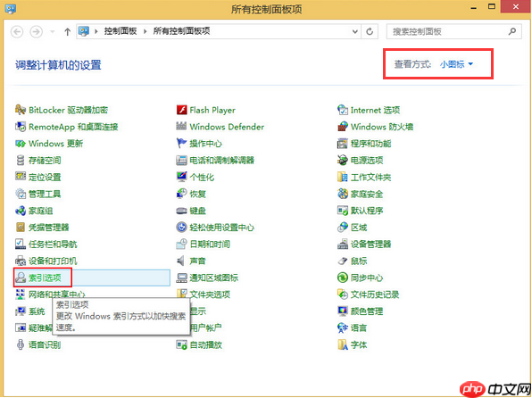Open the 默认程序 link

pos(367,211)
